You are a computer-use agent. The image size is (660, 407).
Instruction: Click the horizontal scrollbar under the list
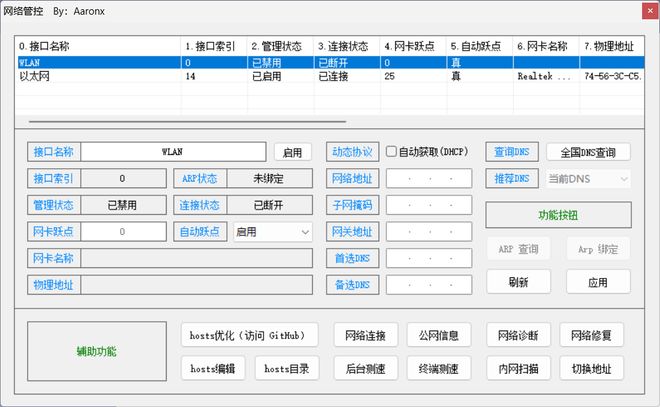(x=187, y=122)
